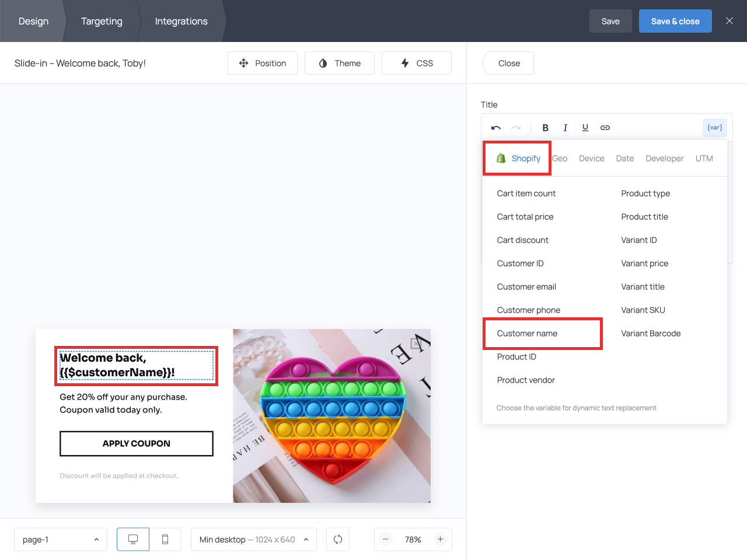Close the editor with the X icon
The height and width of the screenshot is (560, 747).
729,21
